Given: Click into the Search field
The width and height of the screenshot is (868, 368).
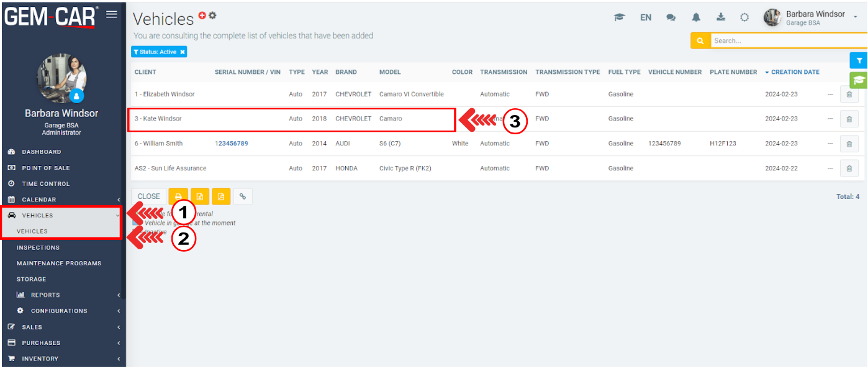Looking at the screenshot, I should pos(789,41).
